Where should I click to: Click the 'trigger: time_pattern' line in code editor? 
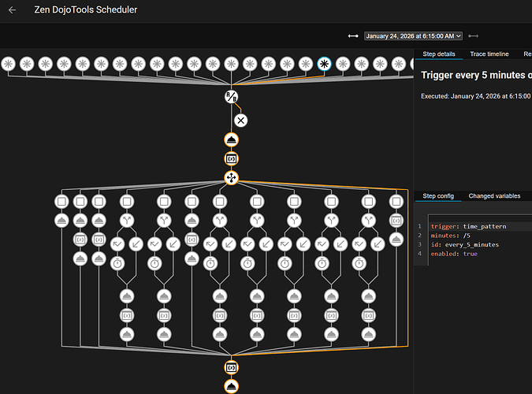click(469, 226)
